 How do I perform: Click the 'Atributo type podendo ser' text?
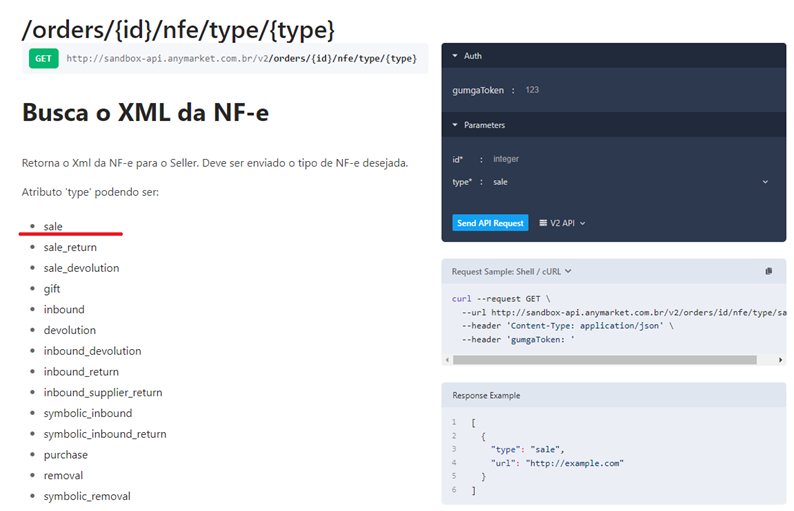pos(90,192)
